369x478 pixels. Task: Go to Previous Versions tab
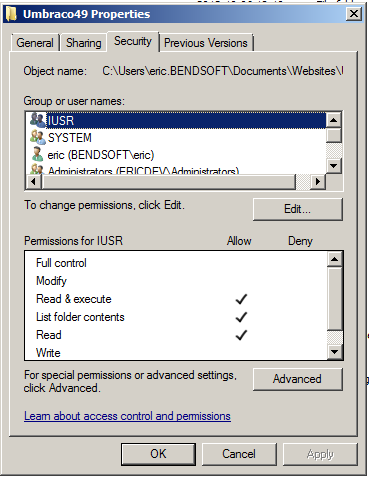(206, 43)
